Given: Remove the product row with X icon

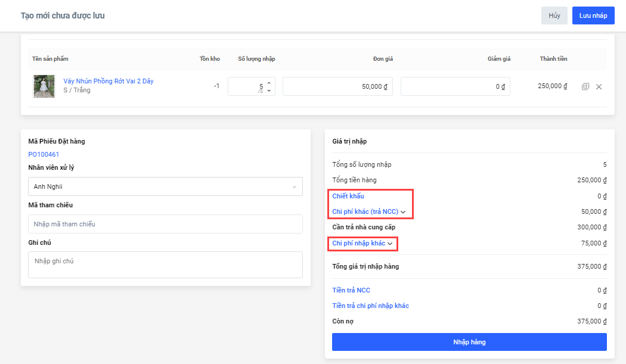Looking at the screenshot, I should click(x=599, y=86).
